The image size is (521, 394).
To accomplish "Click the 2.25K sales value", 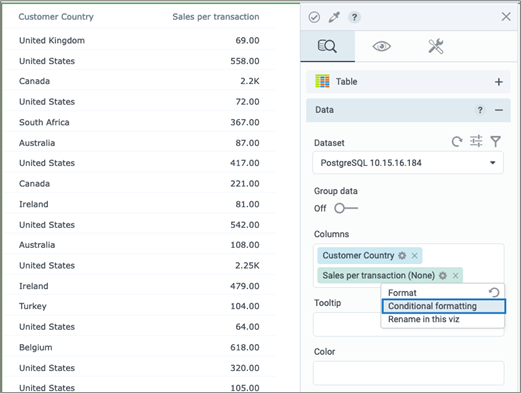I will [247, 266].
